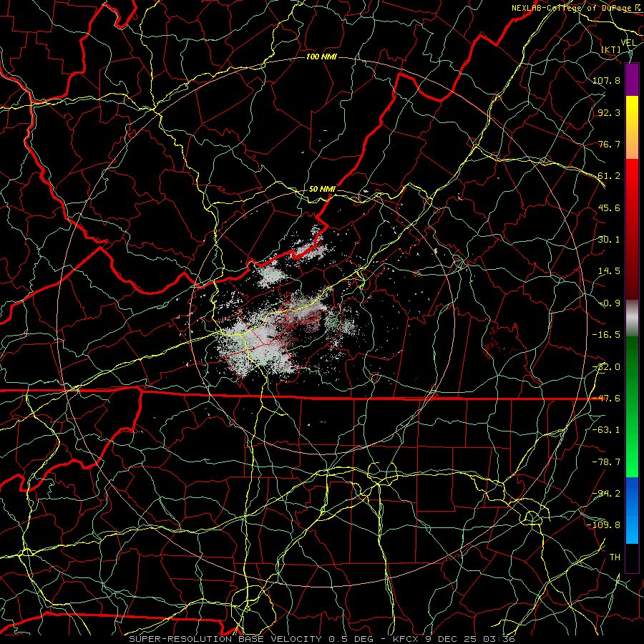644x644 pixels.
Task: Pick the gray near-zero segment of color bar
Action: [632, 318]
